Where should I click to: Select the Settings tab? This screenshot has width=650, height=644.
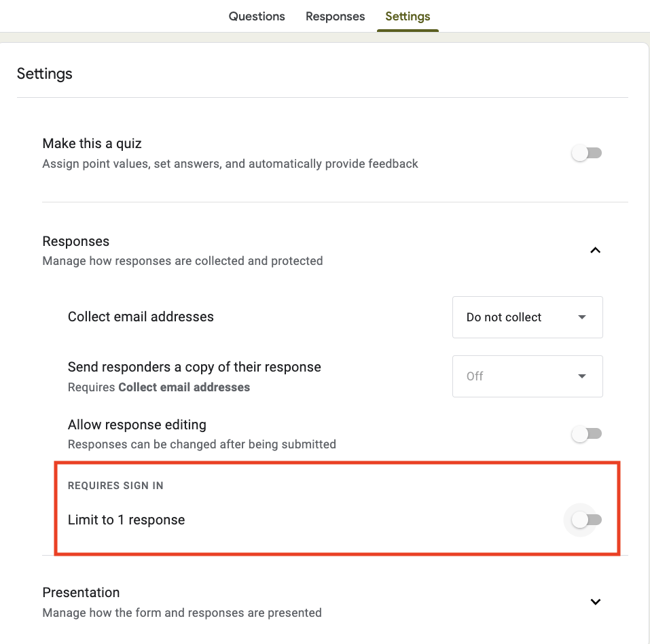pyautogui.click(x=408, y=16)
